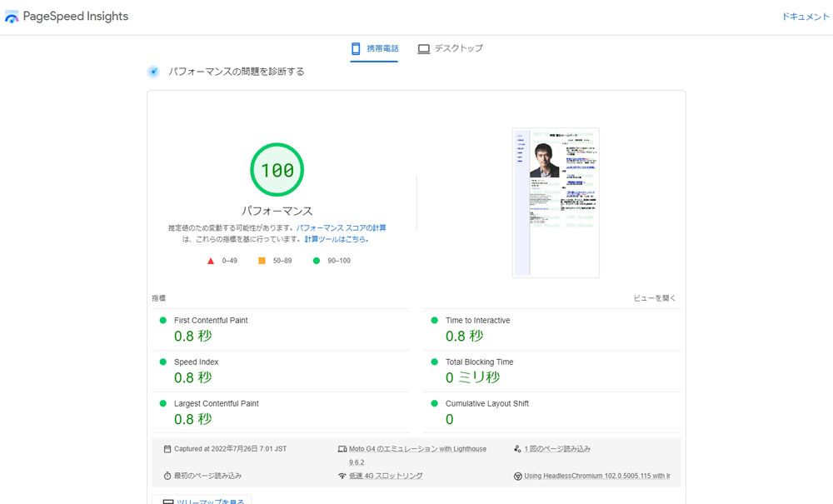Image resolution: width=833 pixels, height=504 pixels.
Task: Click the First Contentful Paint label
Action: 211,320
